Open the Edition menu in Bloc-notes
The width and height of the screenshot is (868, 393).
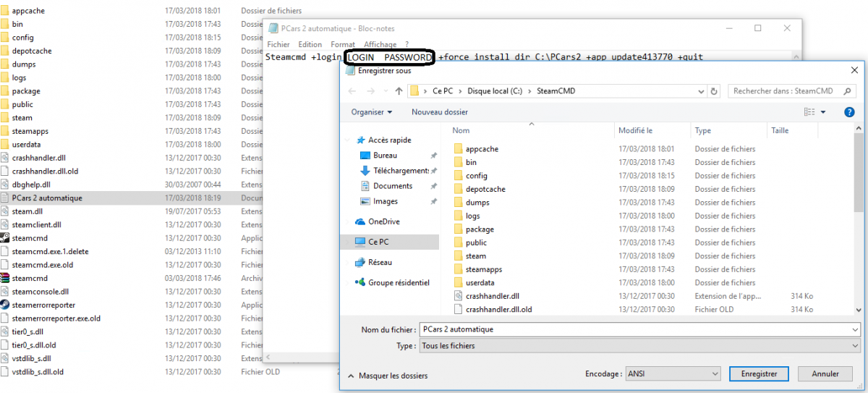click(x=310, y=45)
